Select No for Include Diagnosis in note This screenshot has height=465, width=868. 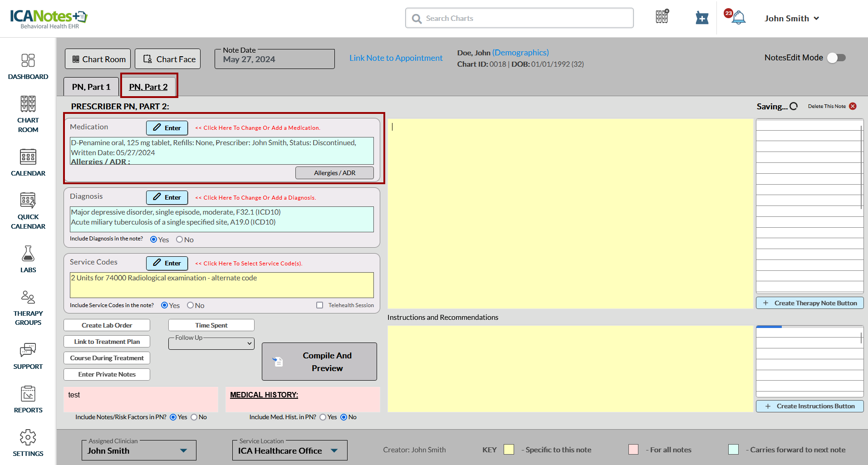(x=179, y=240)
